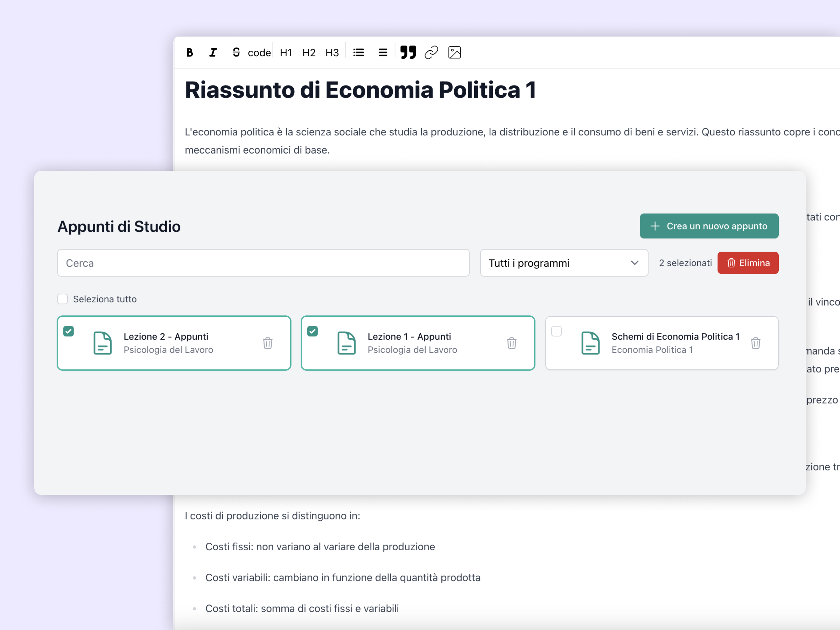The image size is (840, 630).
Task: Open document icon of Schemi di Economia Politica 1
Action: [590, 343]
